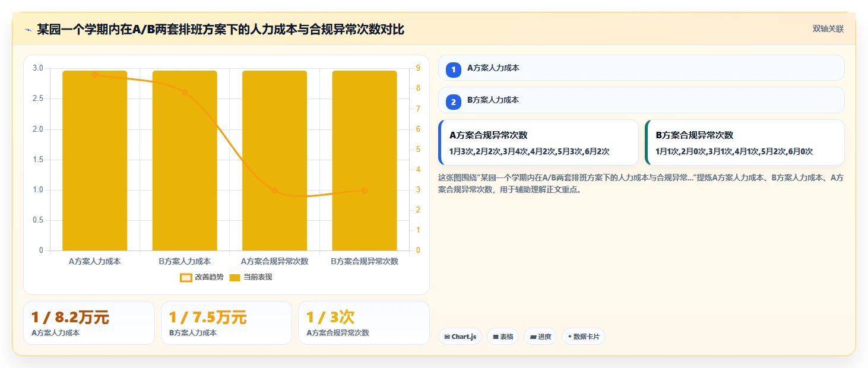Toggle the 当前表现 legend item
This screenshot has width=868, height=368.
(x=251, y=277)
